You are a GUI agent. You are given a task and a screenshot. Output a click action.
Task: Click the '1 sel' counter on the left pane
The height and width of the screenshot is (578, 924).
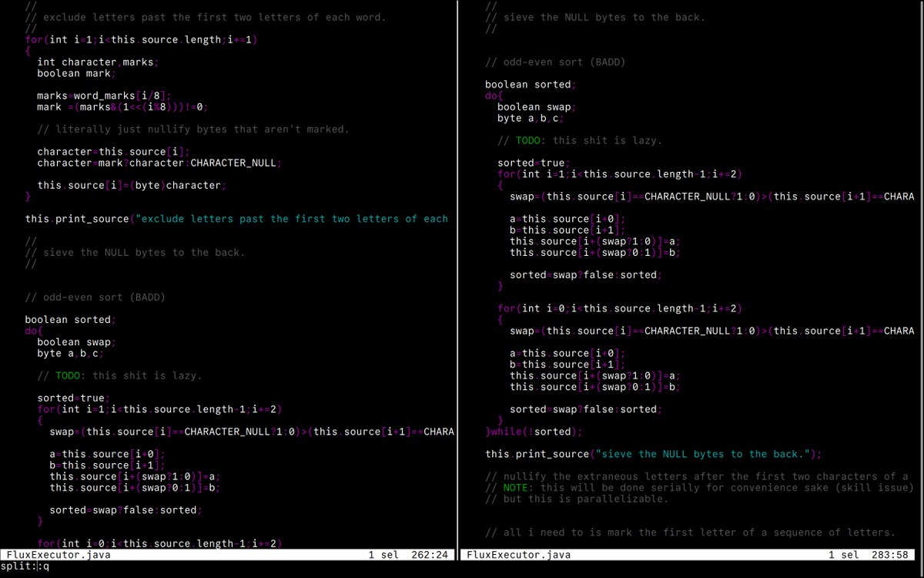tap(383, 554)
